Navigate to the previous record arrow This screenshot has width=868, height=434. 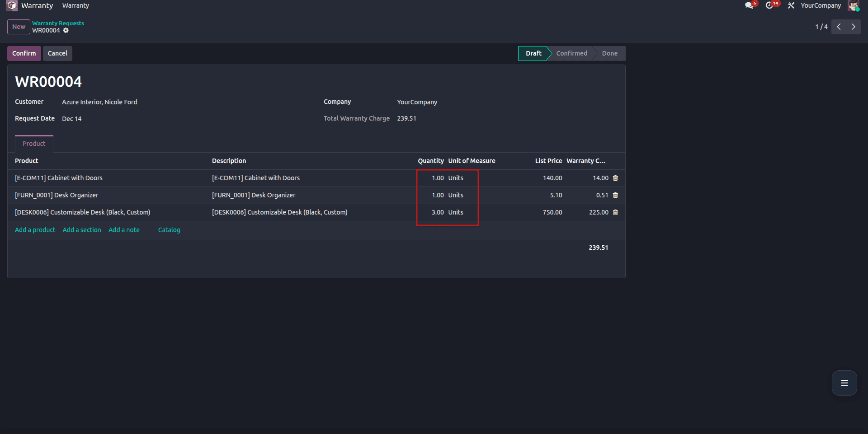pos(839,27)
